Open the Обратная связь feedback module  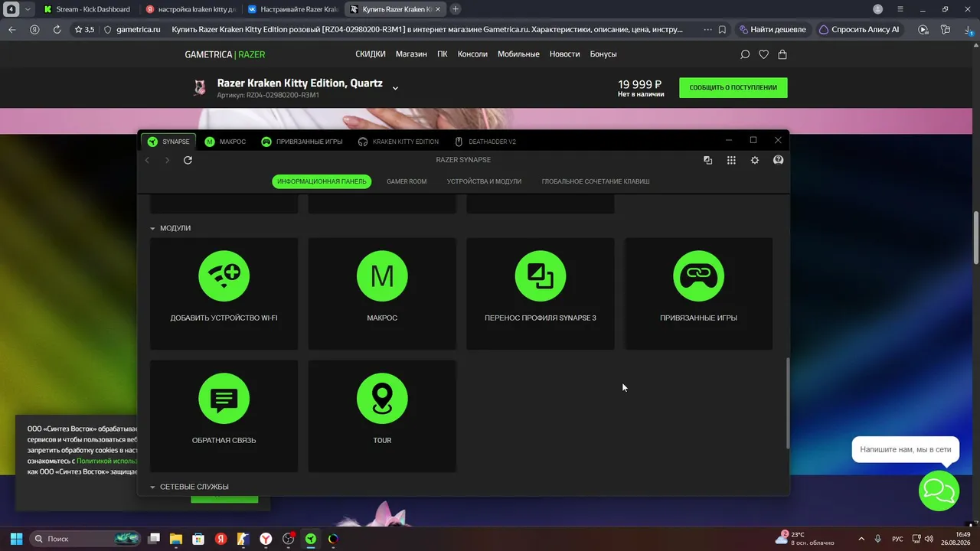(x=224, y=416)
